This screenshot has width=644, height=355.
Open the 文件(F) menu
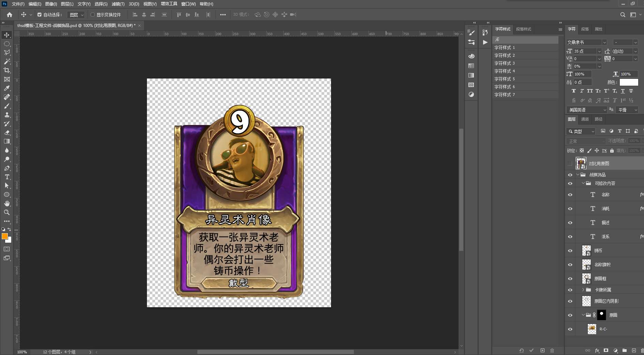pyautogui.click(x=18, y=4)
